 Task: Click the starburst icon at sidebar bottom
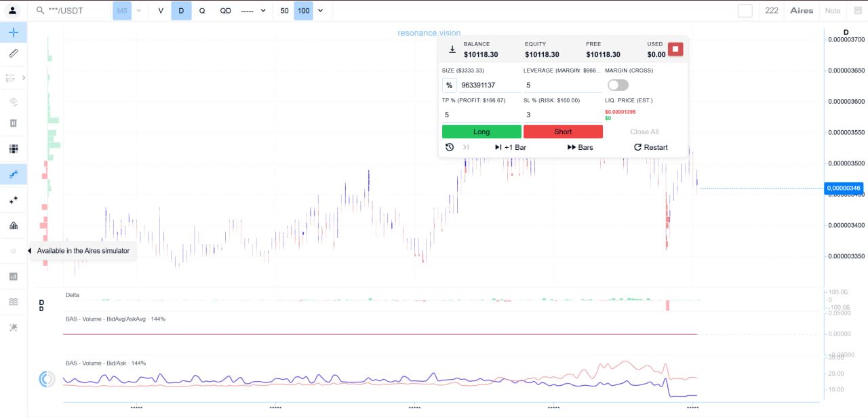13,327
